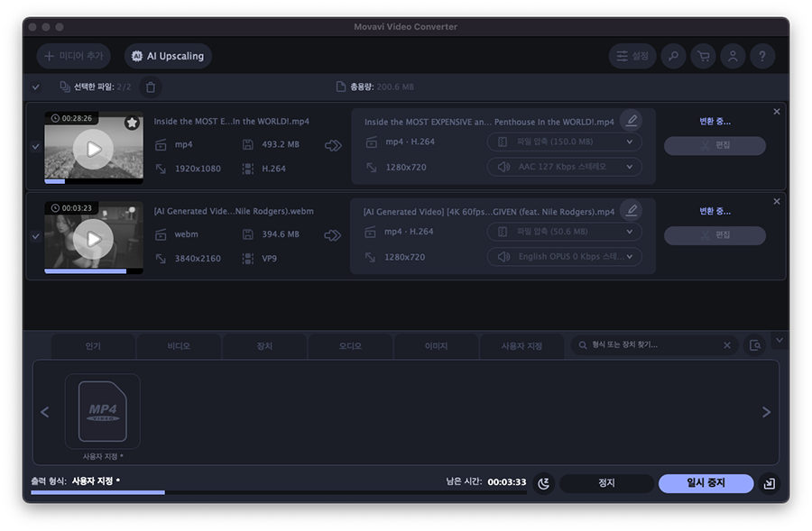Click the first file's 변환 중... status

(715, 122)
